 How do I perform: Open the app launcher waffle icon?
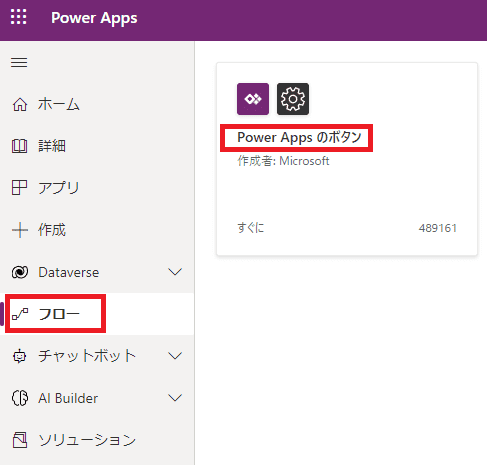tap(18, 17)
